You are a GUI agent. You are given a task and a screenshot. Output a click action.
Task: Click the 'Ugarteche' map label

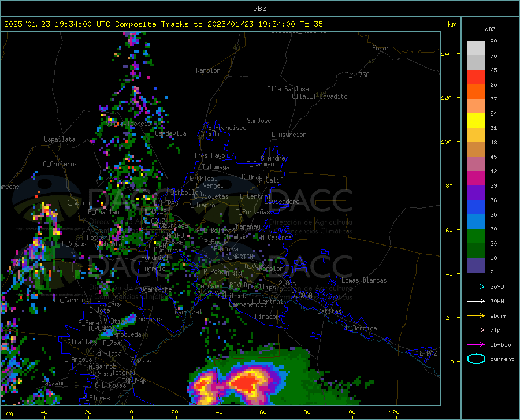pos(156,289)
